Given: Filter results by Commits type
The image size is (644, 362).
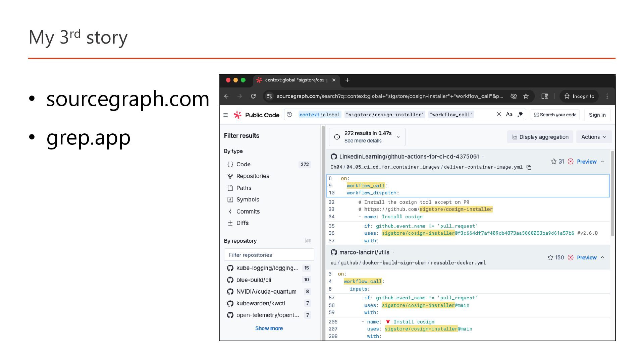Looking at the screenshot, I should 248,212.
